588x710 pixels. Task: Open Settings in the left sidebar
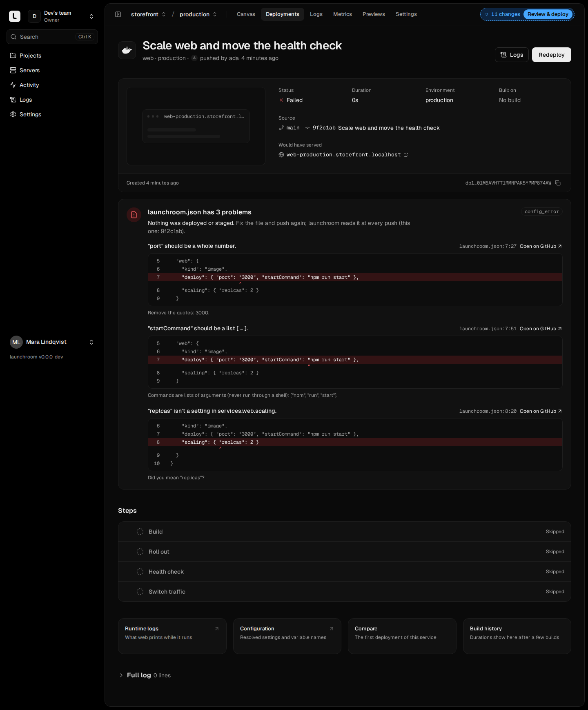pyautogui.click(x=52, y=114)
